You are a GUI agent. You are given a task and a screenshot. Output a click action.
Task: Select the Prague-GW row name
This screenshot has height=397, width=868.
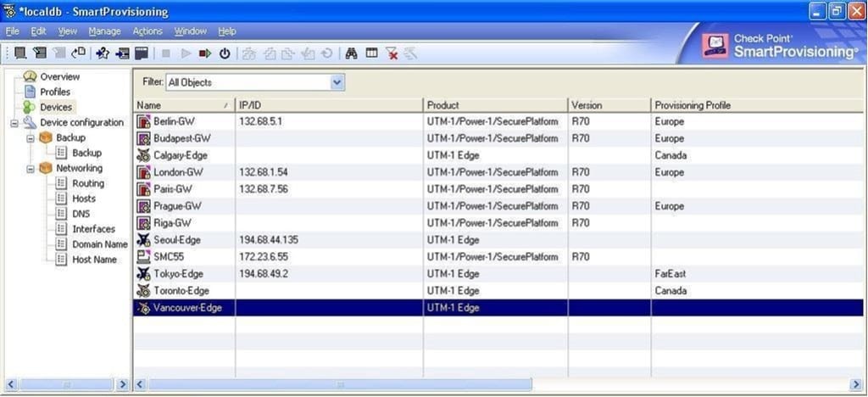pyautogui.click(x=177, y=206)
